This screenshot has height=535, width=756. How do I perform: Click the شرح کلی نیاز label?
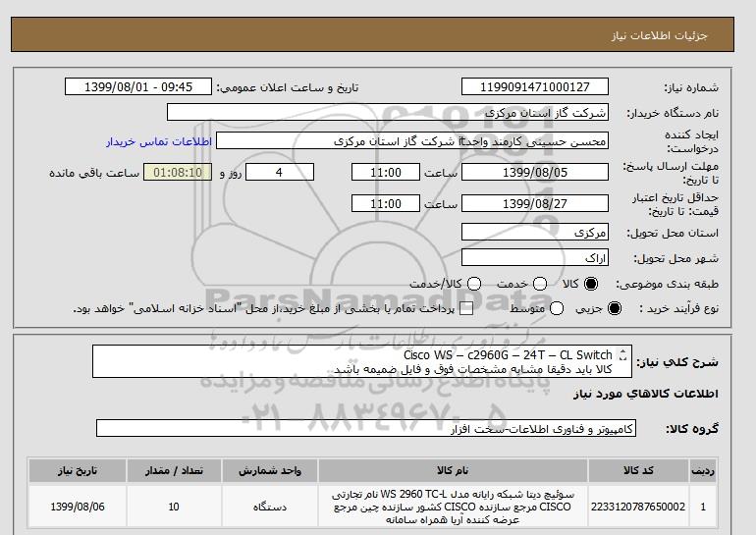pyautogui.click(x=677, y=362)
